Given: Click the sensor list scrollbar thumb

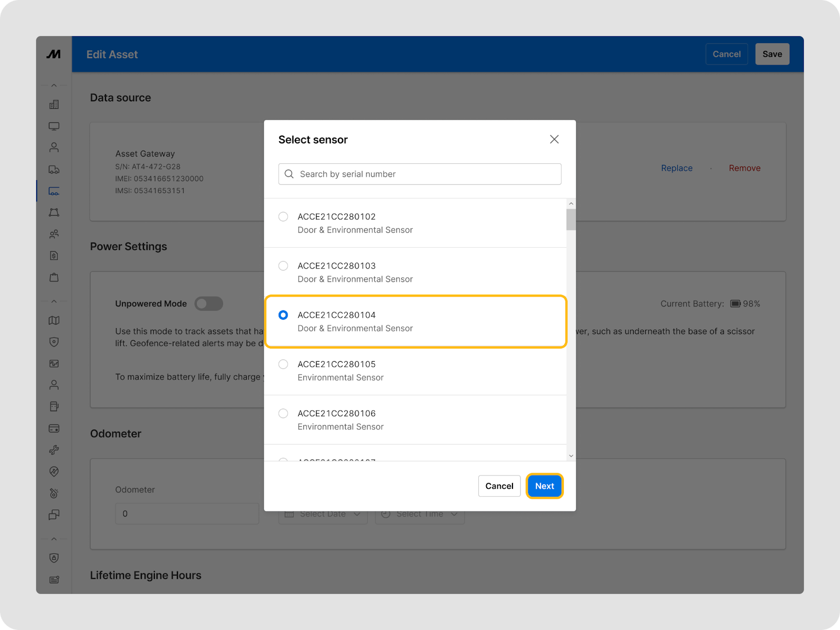Looking at the screenshot, I should pos(571,219).
